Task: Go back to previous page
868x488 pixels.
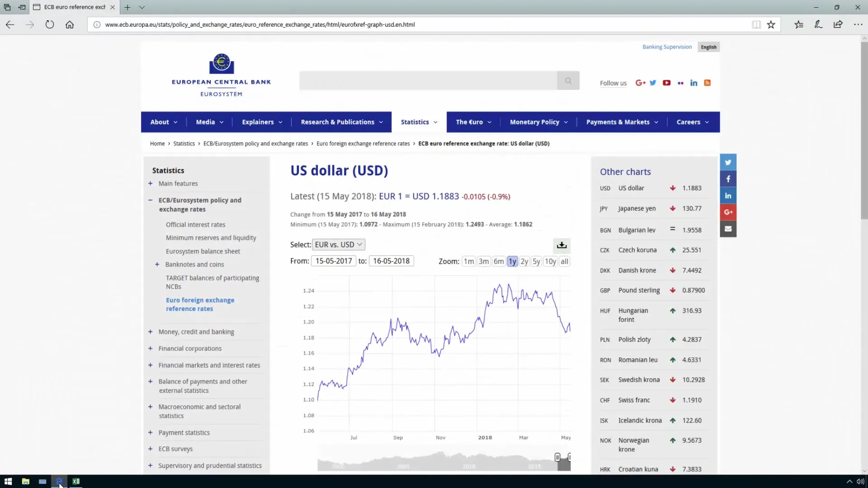Action: [10, 24]
